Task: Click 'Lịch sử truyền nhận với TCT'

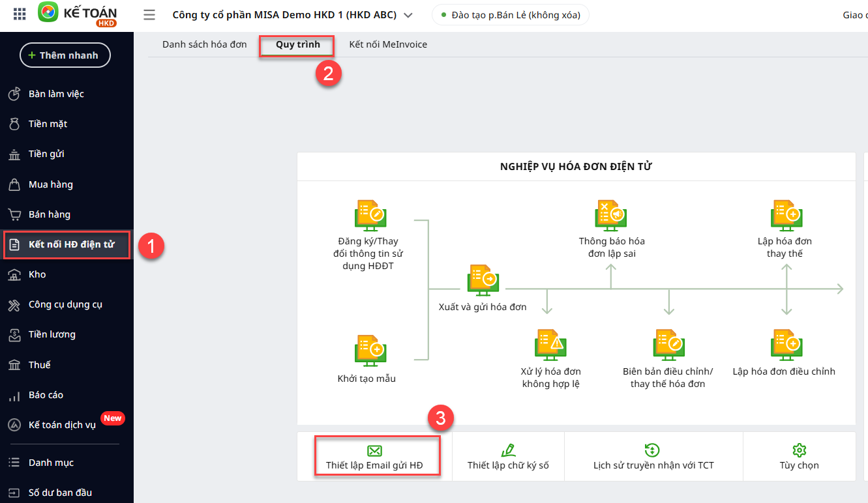Action: click(653, 458)
